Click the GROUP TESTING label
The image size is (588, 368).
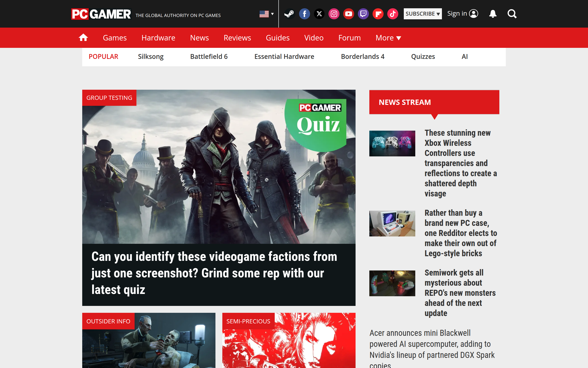109,98
